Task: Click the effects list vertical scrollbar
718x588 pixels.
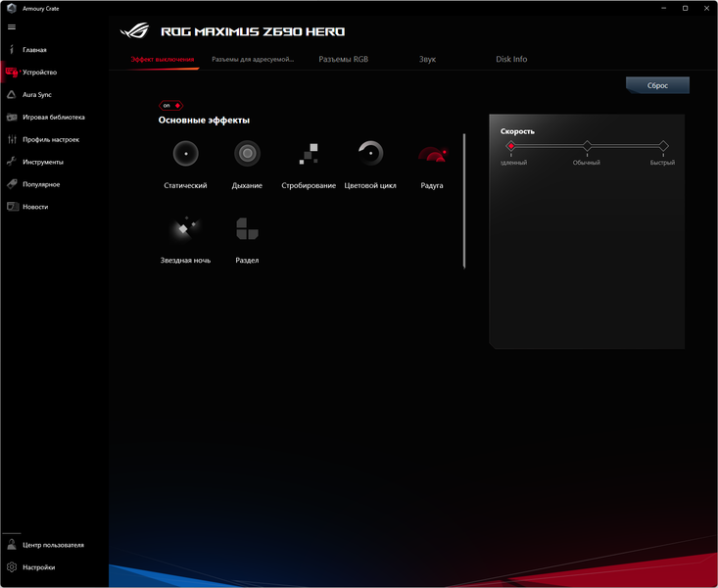Action: click(464, 201)
